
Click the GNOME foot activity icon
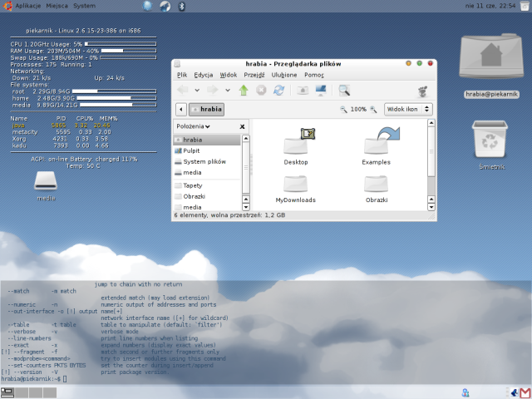click(422, 91)
